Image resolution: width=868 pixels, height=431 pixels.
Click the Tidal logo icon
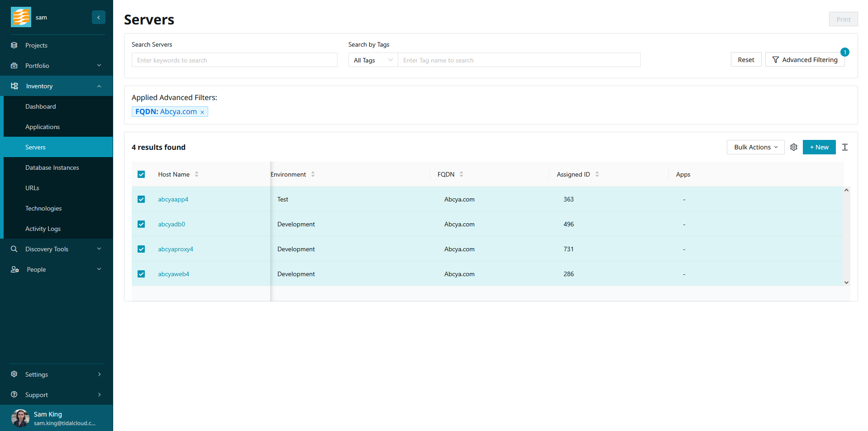(x=21, y=17)
